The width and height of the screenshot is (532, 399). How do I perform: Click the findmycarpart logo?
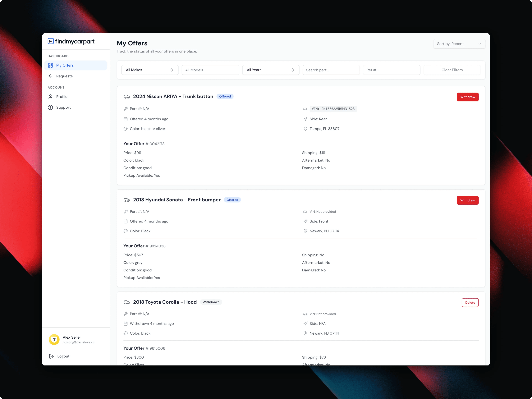click(71, 41)
